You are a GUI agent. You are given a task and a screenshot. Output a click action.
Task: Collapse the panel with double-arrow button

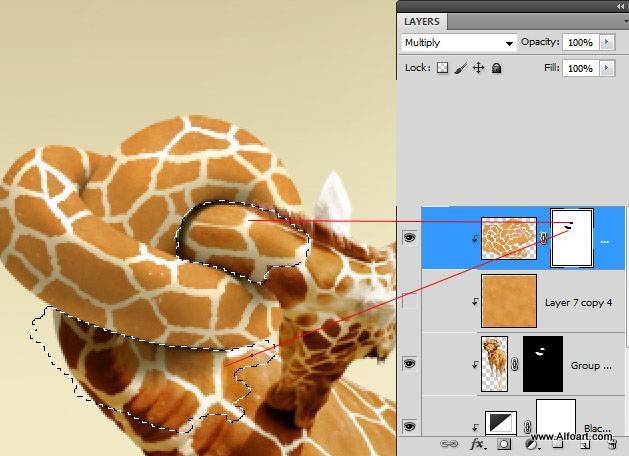[x=619, y=5]
